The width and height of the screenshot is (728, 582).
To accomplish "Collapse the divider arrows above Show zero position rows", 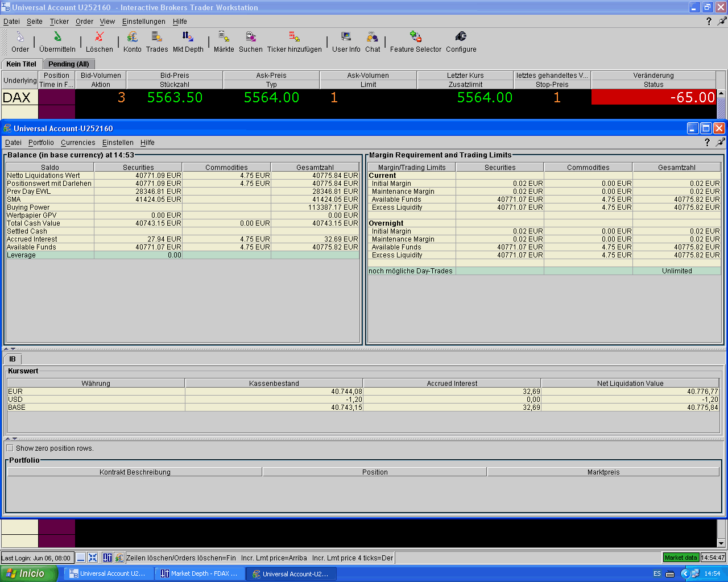I will pyautogui.click(x=11, y=439).
